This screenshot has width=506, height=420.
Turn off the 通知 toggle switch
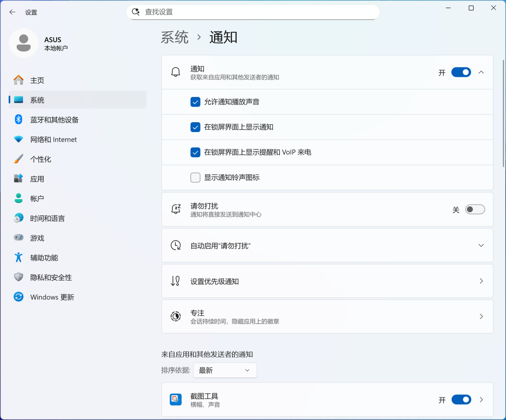tap(461, 72)
